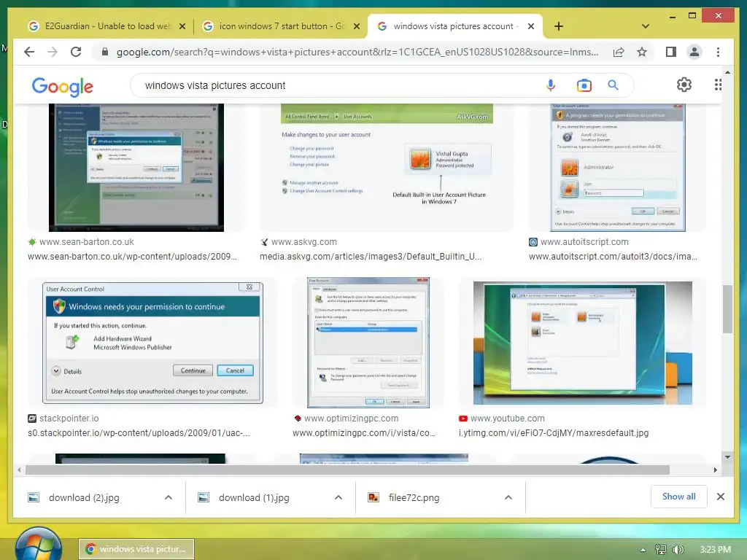Screen dimensions: 747x560
Task: Close the E2Guardian tab
Action: [x=182, y=26]
